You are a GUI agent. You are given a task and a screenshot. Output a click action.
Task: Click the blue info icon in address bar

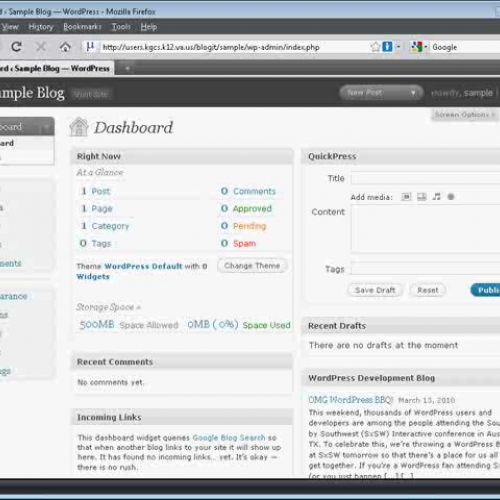387,47
